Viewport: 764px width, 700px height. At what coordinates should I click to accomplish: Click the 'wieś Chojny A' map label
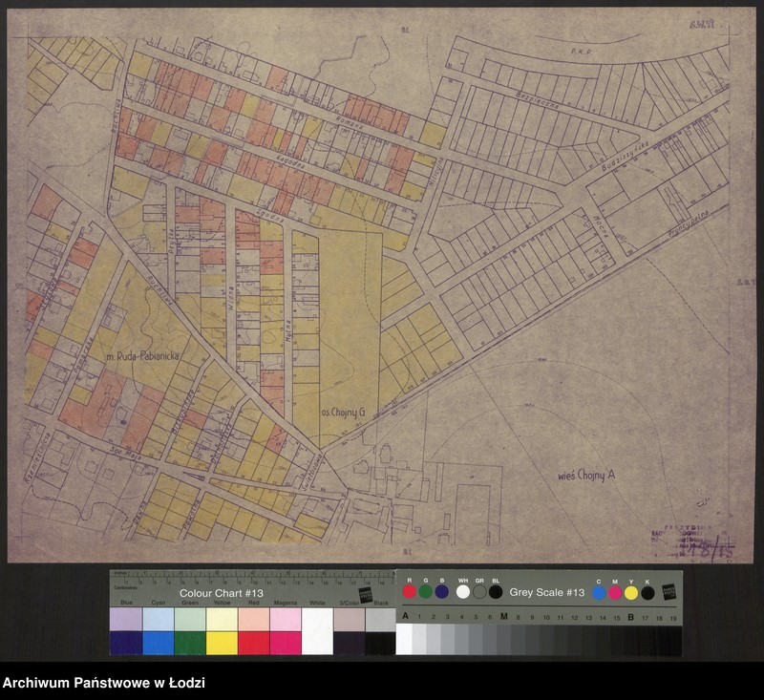[588, 475]
